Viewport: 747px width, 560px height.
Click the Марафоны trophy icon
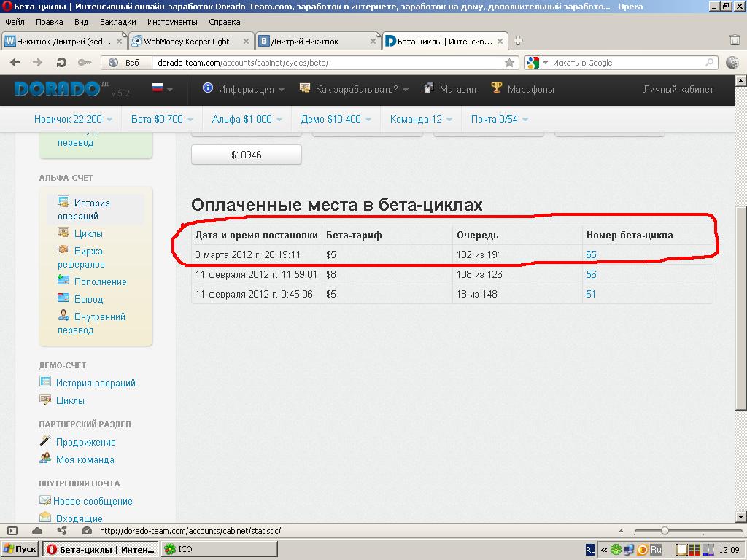[x=497, y=89]
